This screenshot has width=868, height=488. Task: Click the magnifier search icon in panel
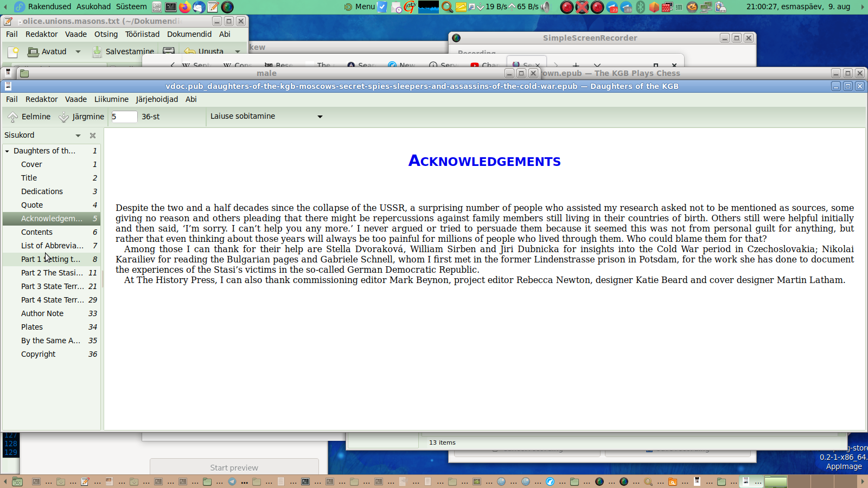point(447,7)
